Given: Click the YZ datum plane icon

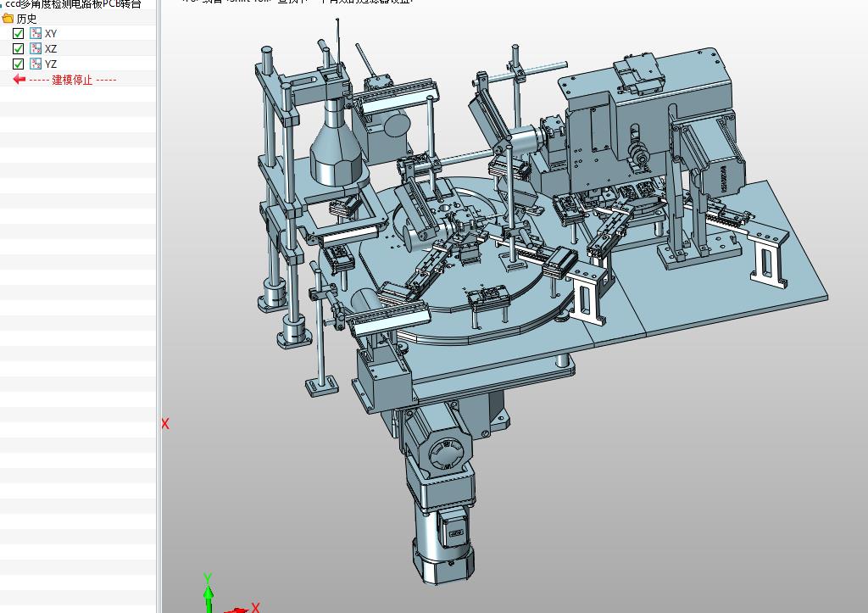Looking at the screenshot, I should coord(36,64).
